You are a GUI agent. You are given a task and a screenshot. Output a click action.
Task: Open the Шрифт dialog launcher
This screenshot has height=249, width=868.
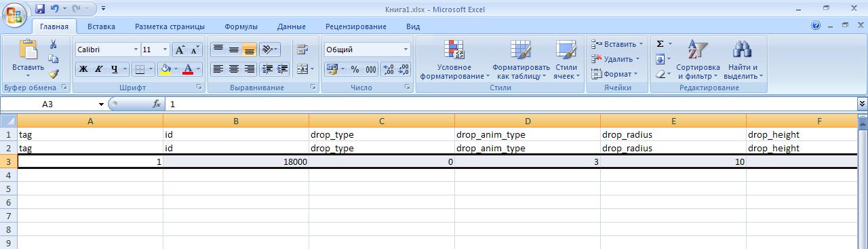coord(199,88)
